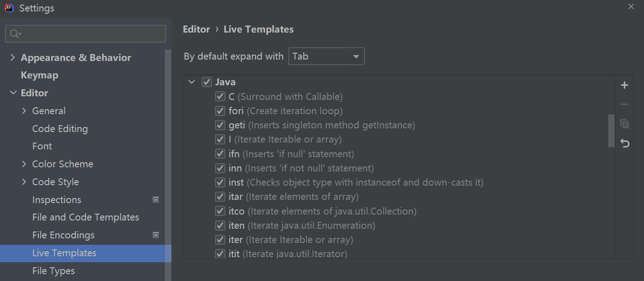644x281 pixels.
Task: Toggle the ifn template checkbox
Action: [x=220, y=154]
